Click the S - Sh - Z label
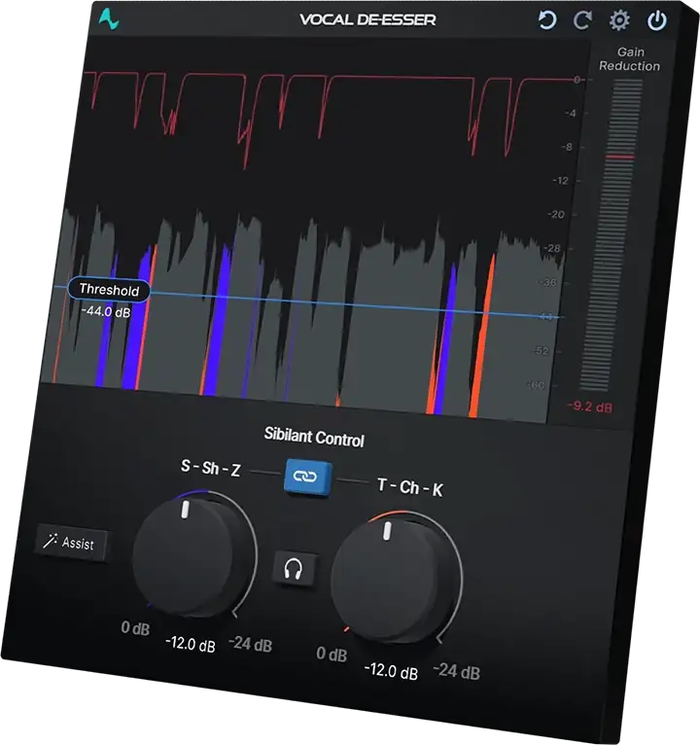The height and width of the screenshot is (745, 700). point(211,468)
